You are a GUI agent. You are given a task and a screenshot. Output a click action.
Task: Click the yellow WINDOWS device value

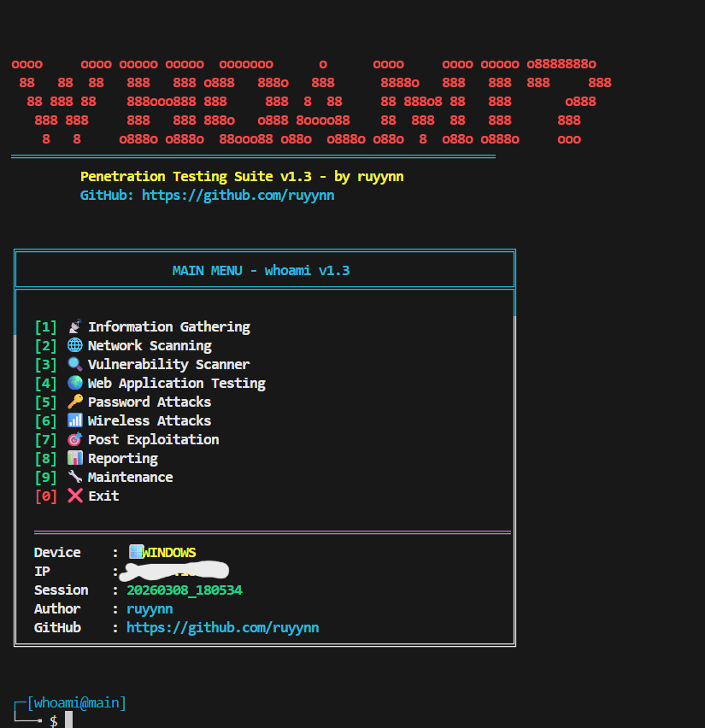pyautogui.click(x=169, y=553)
